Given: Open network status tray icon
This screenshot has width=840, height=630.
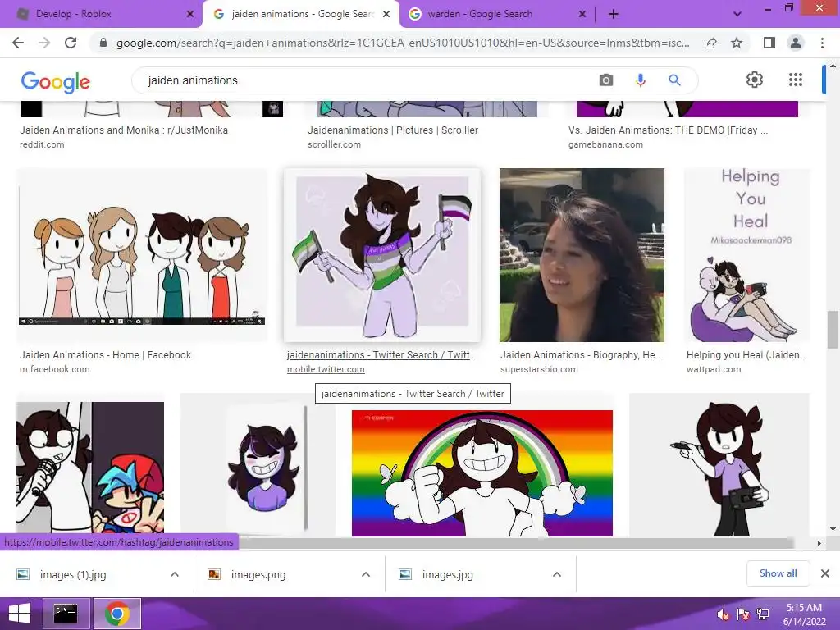Looking at the screenshot, I should point(763,614).
